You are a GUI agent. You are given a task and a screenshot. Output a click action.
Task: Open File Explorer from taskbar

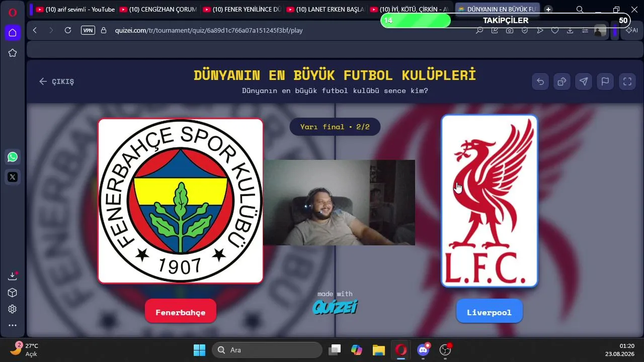[379, 350]
